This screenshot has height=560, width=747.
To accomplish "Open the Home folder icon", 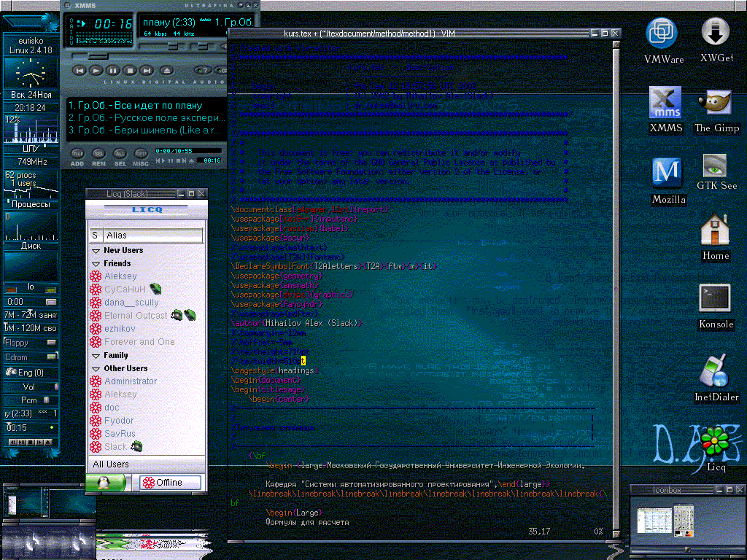I will (x=715, y=238).
